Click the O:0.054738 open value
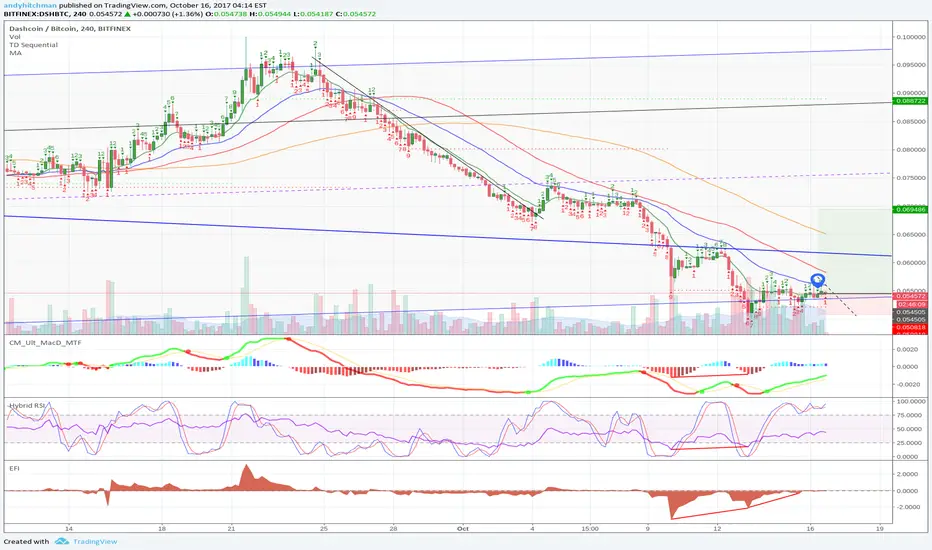Image resolution: width=932 pixels, height=550 pixels. [226, 14]
